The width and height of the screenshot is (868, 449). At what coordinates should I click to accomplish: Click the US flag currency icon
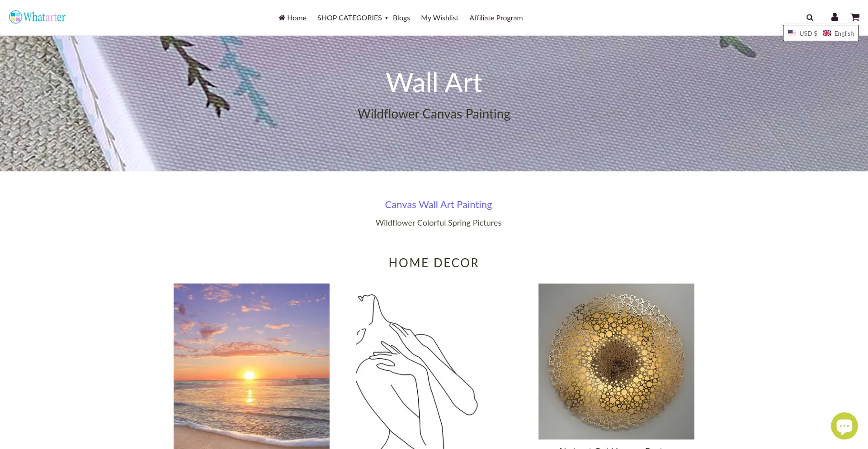tap(792, 33)
